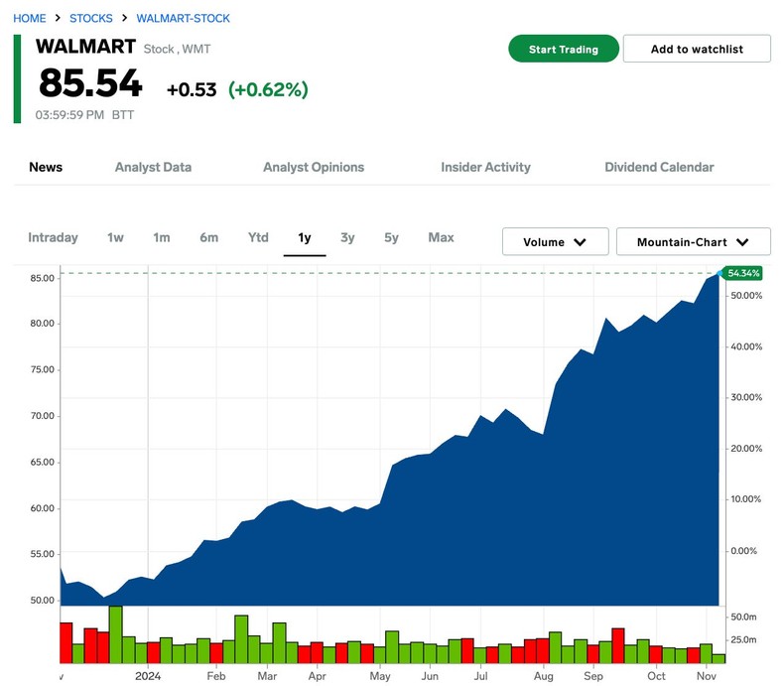The width and height of the screenshot is (784, 686).
Task: Switch chart to 5y range
Action: [391, 237]
